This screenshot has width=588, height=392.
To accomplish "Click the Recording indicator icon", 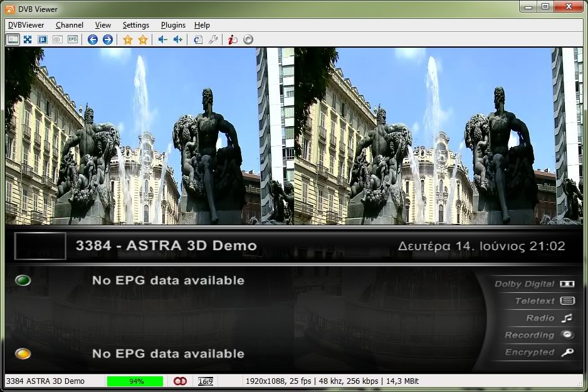I will (567, 334).
